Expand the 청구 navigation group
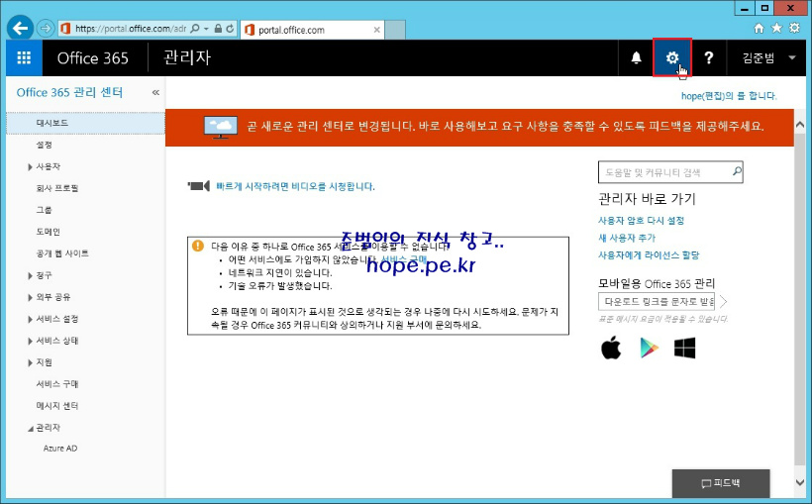Viewport: 812px width, 504px height. tap(30, 275)
